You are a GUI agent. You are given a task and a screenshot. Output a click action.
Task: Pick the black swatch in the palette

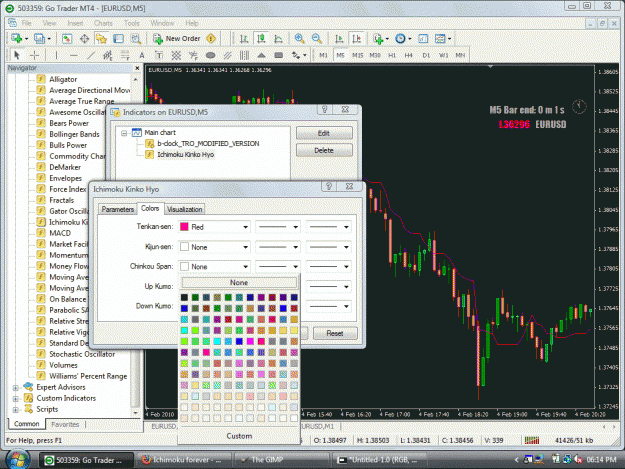click(184, 297)
